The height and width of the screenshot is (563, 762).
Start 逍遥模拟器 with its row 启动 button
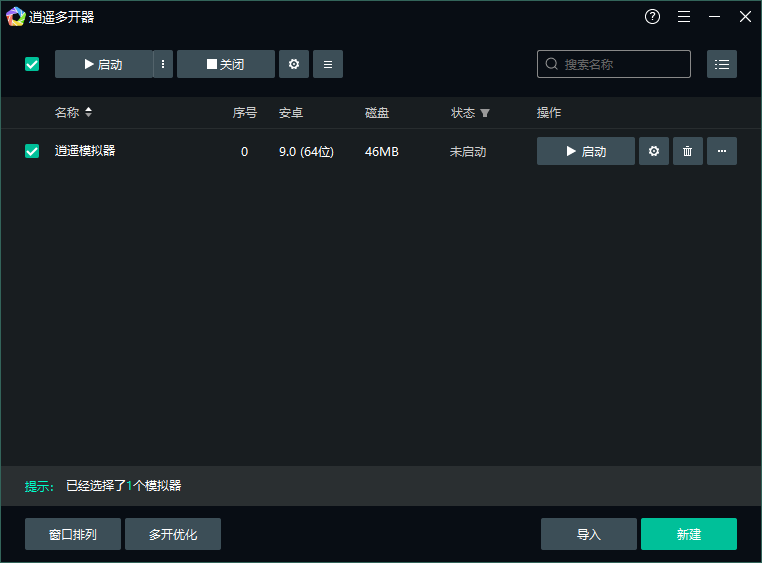586,151
